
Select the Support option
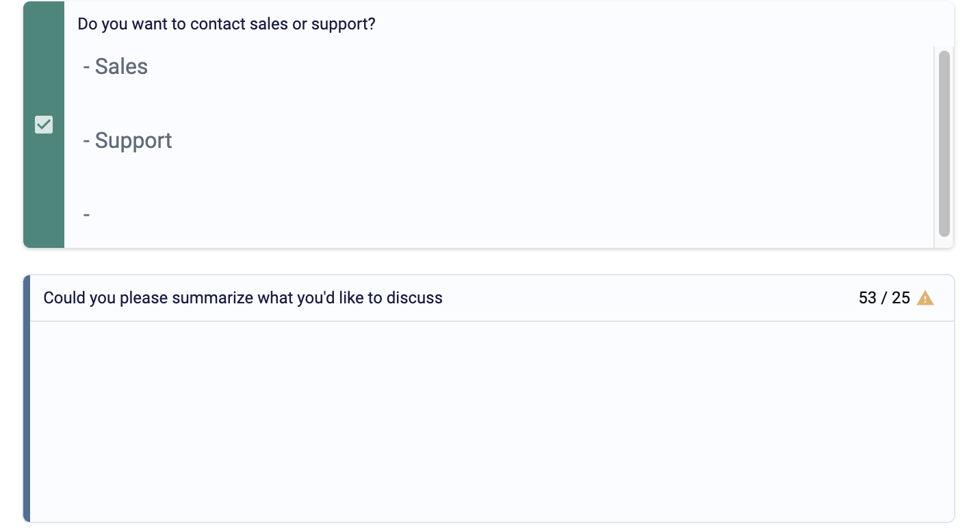pyautogui.click(x=133, y=140)
